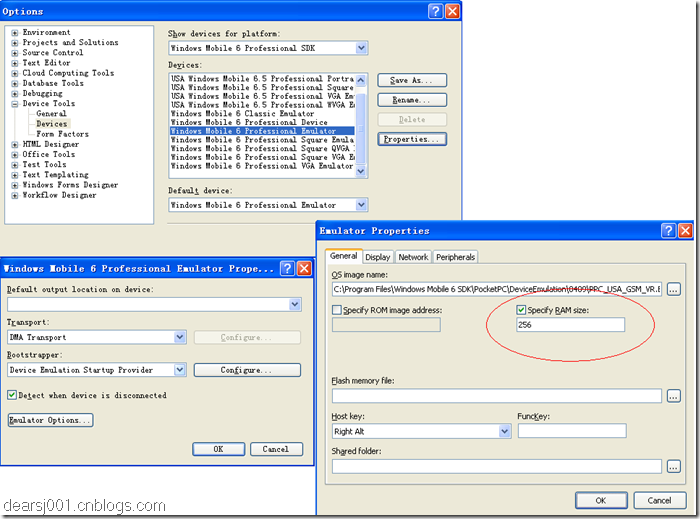Click the Rename button
The height and width of the screenshot is (519, 700).
click(412, 100)
